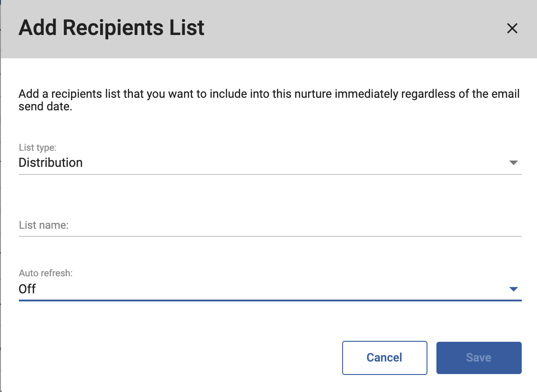Open the List type dropdown arrow

[x=514, y=162]
